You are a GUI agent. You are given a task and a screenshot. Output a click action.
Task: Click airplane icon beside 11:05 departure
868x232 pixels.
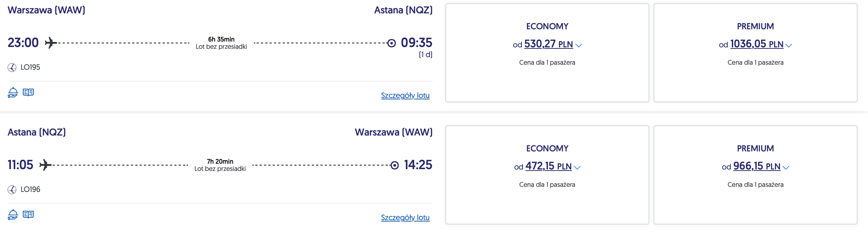tap(45, 165)
